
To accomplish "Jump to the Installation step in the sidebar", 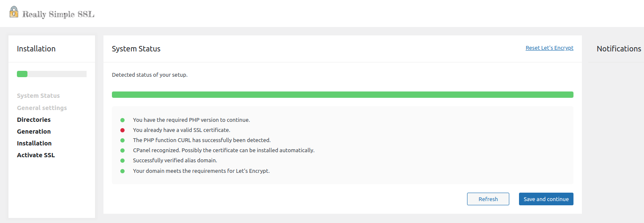I will pyautogui.click(x=34, y=143).
